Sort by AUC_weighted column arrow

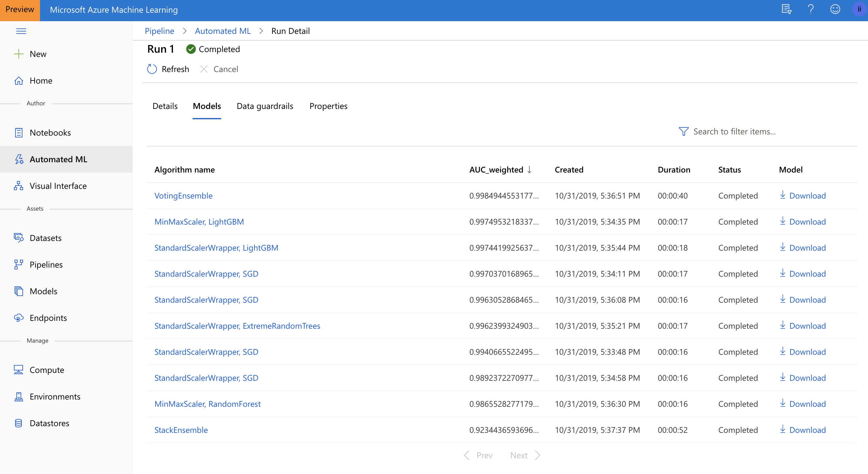coord(529,170)
